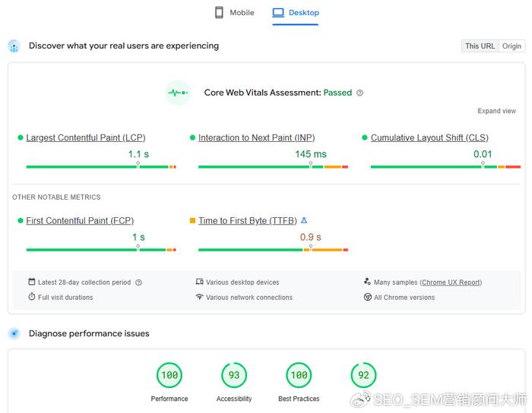Image resolution: width=532 pixels, height=413 pixels.
Task: Click the Diagnose performance issues icon
Action: point(14,334)
